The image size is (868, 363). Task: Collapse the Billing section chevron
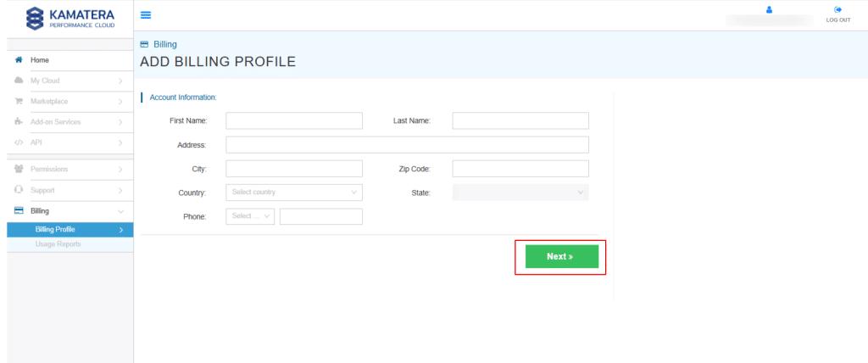(x=120, y=211)
